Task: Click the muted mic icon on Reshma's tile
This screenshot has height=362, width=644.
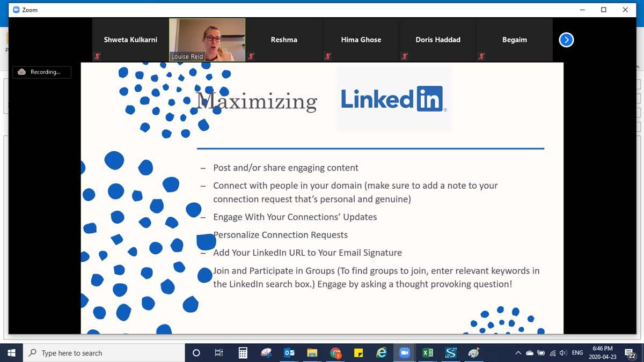Action: coord(251,56)
